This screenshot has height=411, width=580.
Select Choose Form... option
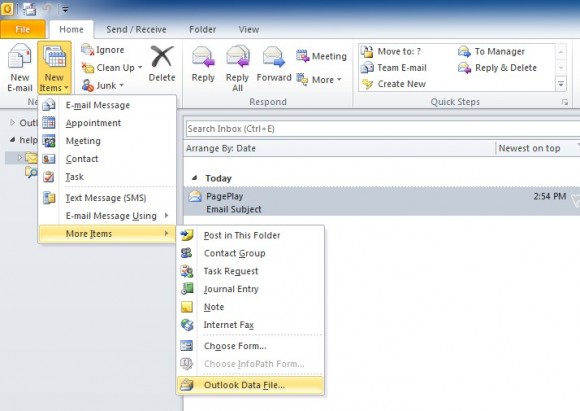pos(250,346)
